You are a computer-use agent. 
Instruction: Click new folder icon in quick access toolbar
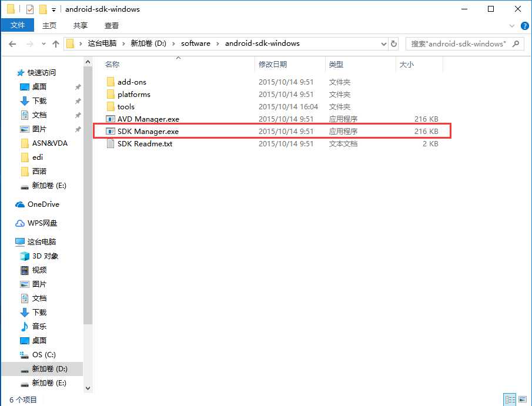(x=43, y=9)
